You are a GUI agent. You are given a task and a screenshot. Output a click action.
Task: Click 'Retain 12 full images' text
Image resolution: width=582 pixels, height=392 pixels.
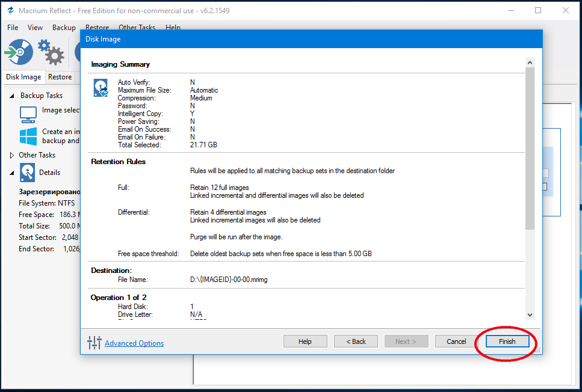coord(219,188)
